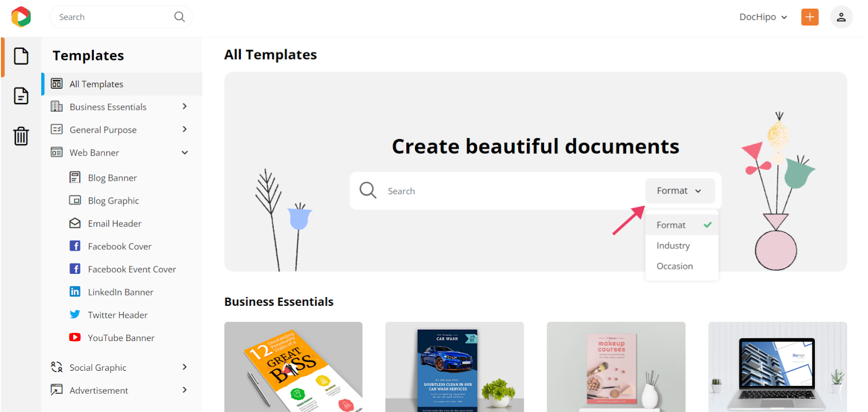
Task: Click the Twitter Header bird icon
Action: pyautogui.click(x=75, y=314)
